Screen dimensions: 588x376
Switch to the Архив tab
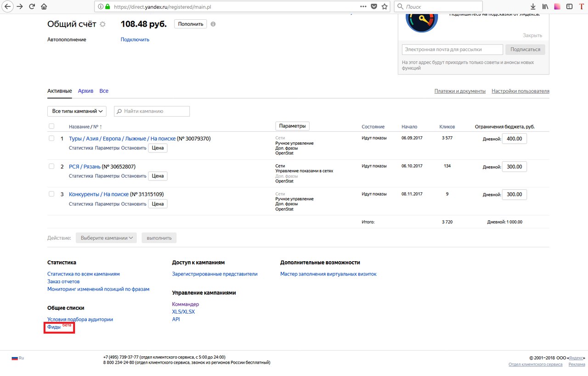tap(85, 91)
